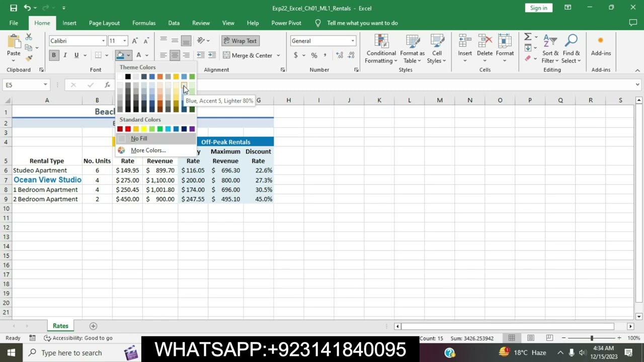Click the Add-ins icon
Screen dimensions: 644x362
pyautogui.click(x=601, y=45)
